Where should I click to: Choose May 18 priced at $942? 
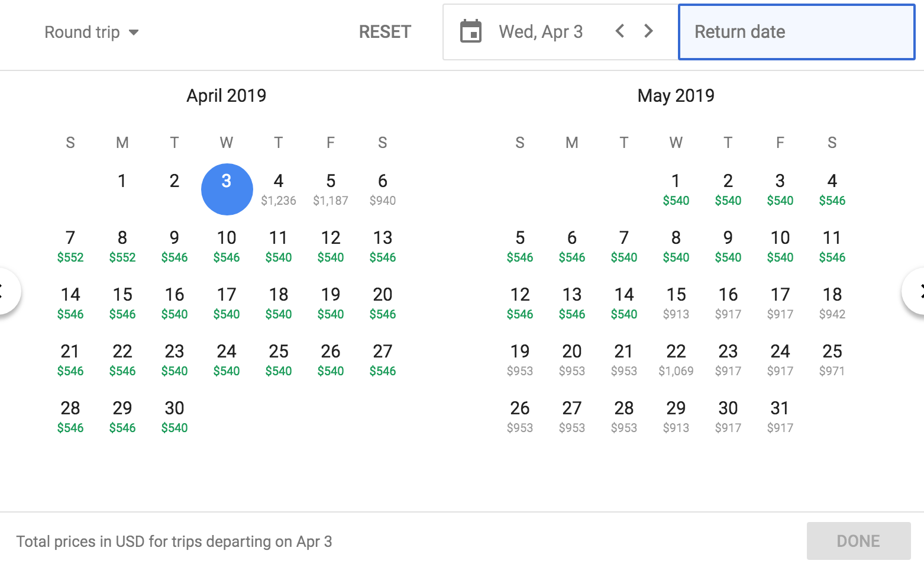[x=832, y=302]
